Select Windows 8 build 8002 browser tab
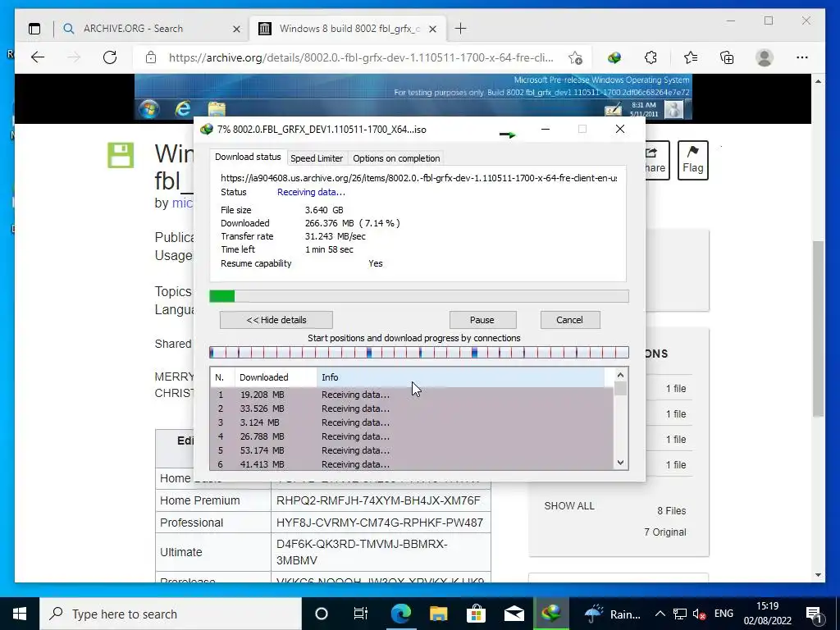Viewport: 840px width, 630px height. [349, 29]
